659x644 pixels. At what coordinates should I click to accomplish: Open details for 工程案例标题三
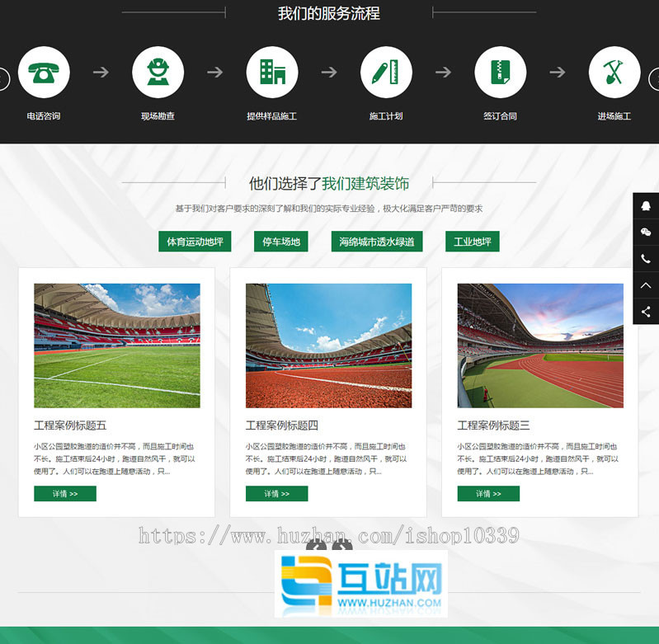pos(488,494)
